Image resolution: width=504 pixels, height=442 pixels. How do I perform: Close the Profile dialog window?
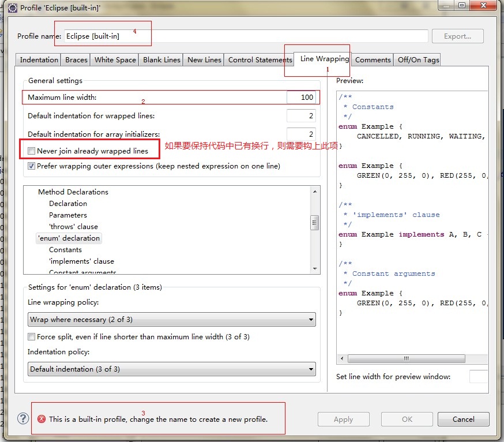pyautogui.click(x=483, y=5)
